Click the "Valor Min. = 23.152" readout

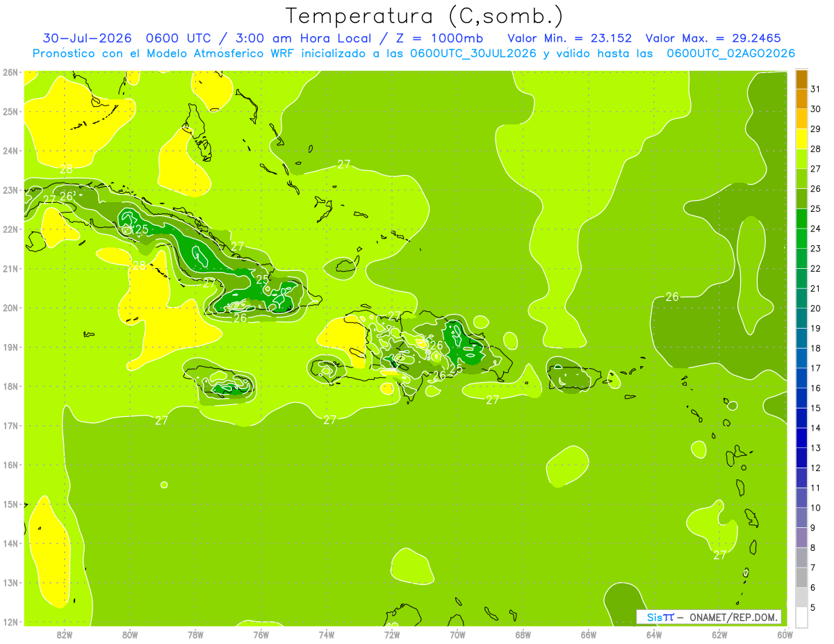tap(571, 38)
